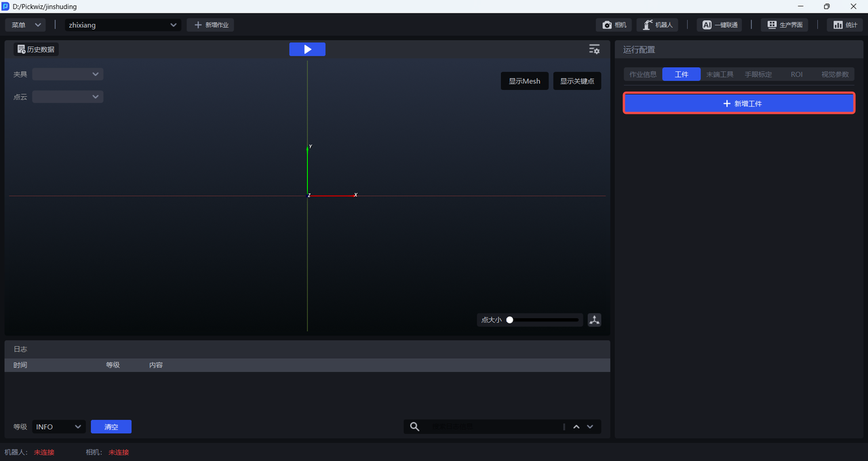Open the 历史数据 history data panel
This screenshot has height=461, width=868.
37,49
